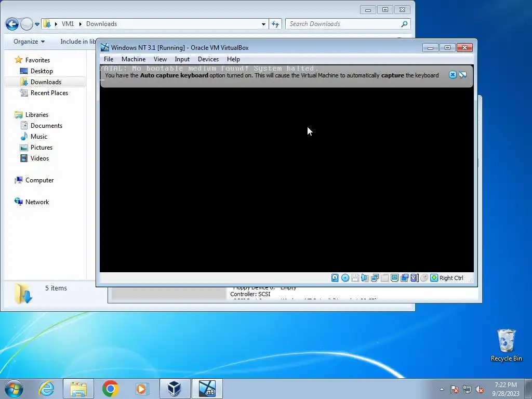Open the Windows Start menu
The height and width of the screenshot is (399, 532).
(x=14, y=389)
